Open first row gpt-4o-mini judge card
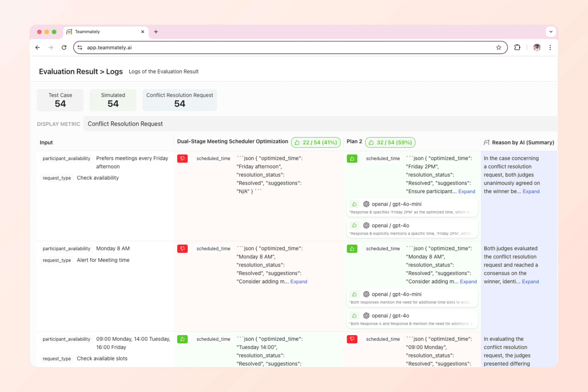Image resolution: width=588 pixels, height=392 pixels. 412,207
